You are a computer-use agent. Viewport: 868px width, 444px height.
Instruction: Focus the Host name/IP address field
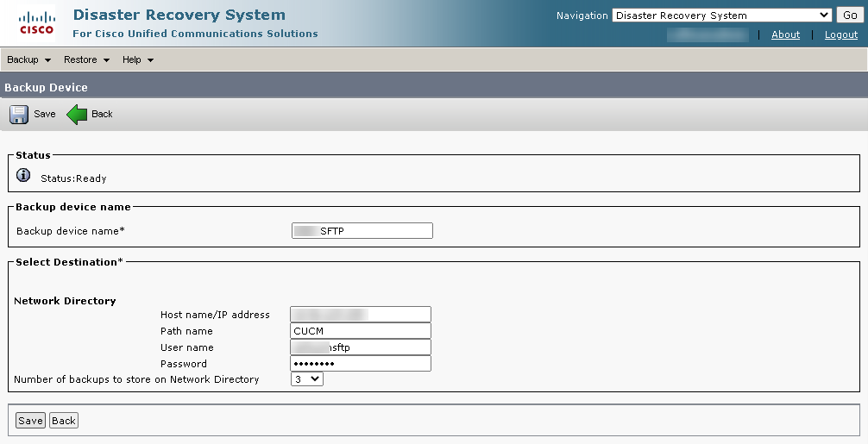click(x=361, y=315)
